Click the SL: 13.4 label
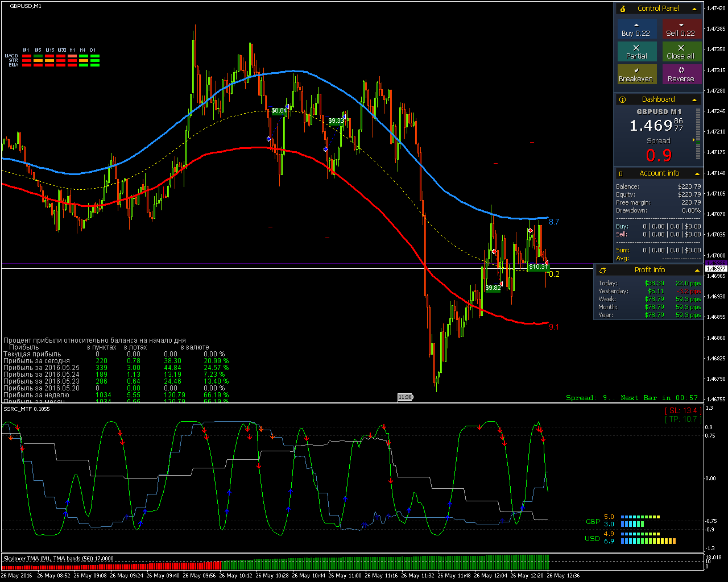This screenshot has height=582, width=728. tap(682, 410)
